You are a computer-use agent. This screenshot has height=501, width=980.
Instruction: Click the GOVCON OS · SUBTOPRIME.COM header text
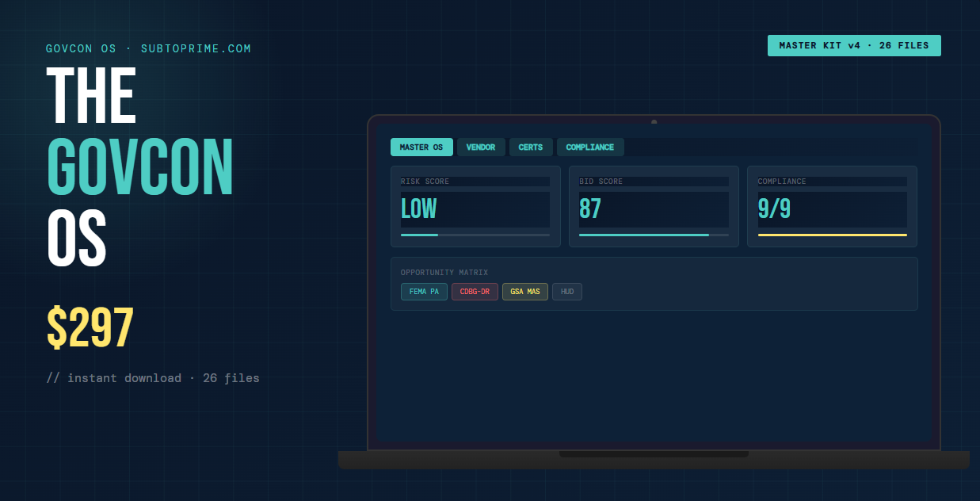pos(148,49)
